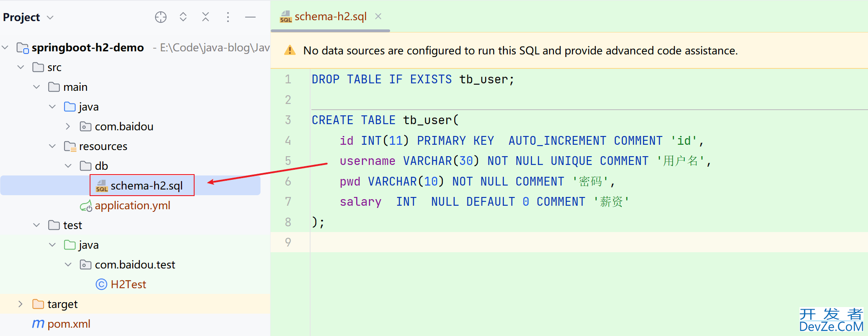This screenshot has width=868, height=336.
Task: Click the module icon beside springboot-h2-demo
Action: 23,47
